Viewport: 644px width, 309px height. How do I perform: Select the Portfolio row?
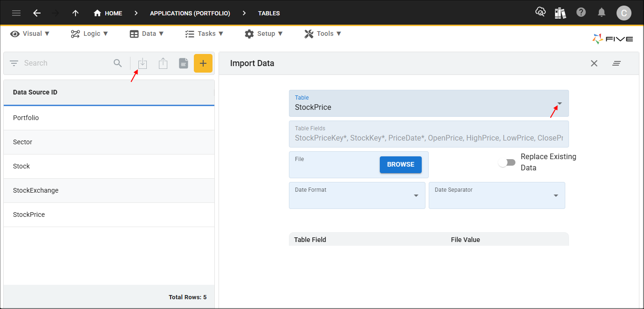click(x=109, y=118)
